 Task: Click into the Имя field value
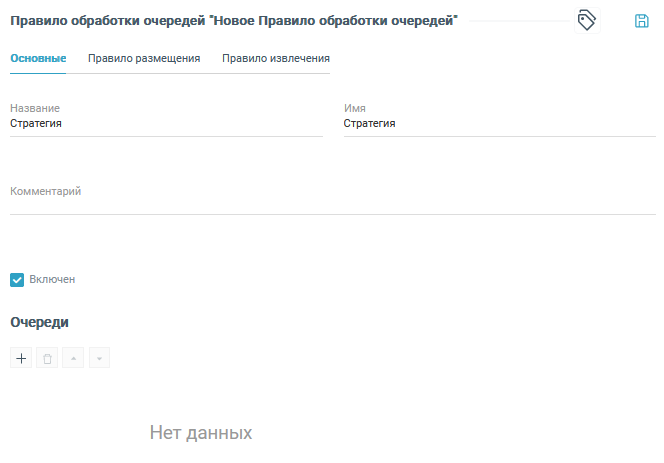[x=499, y=124]
